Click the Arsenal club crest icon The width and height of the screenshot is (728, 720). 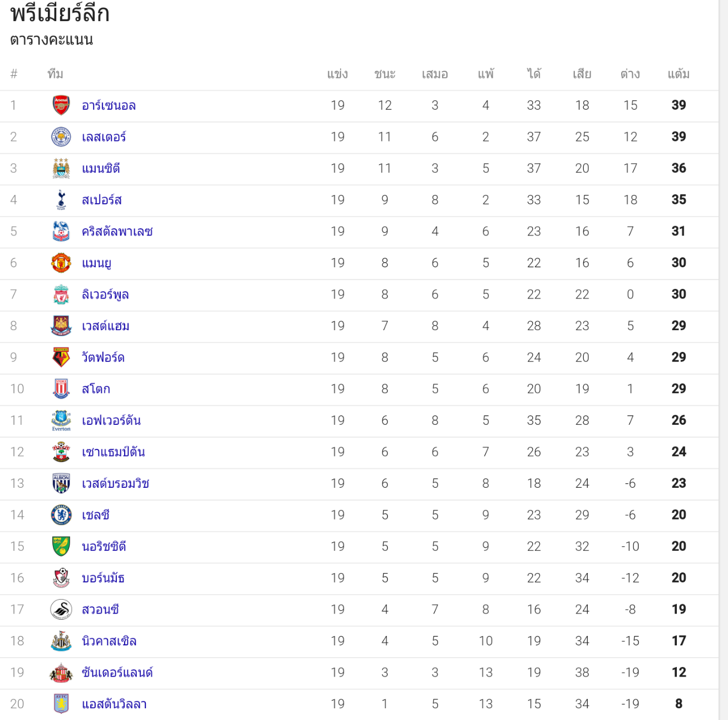click(x=61, y=105)
